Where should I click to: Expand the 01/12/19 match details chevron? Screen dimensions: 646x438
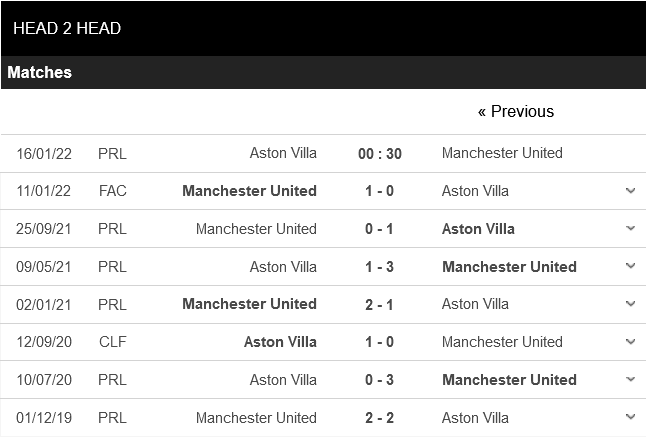630,417
